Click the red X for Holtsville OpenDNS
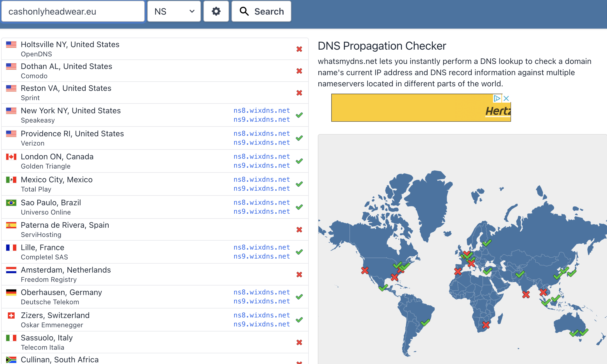Screen dimensions: 607x364 299,49
